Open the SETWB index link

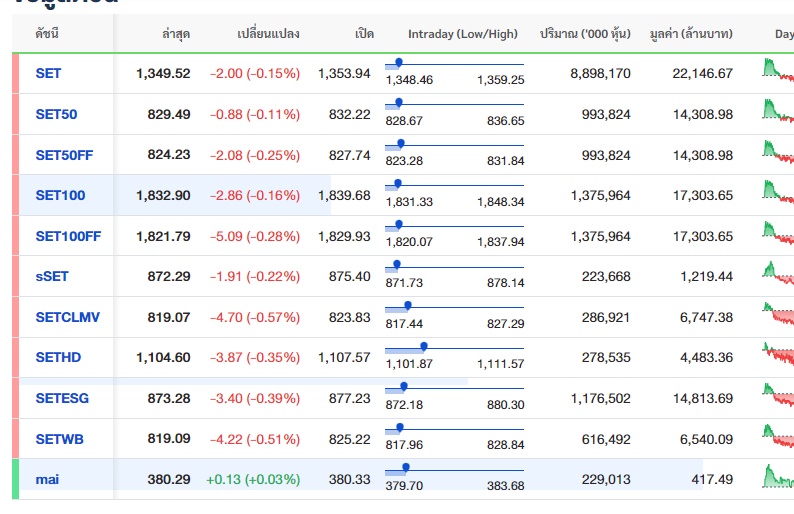[59, 439]
